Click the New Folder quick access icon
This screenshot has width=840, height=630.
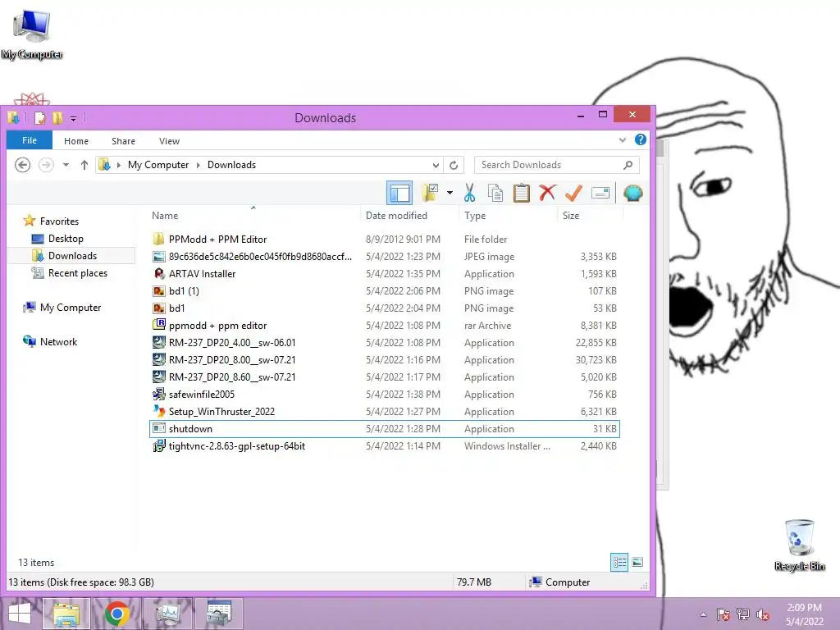pos(57,117)
